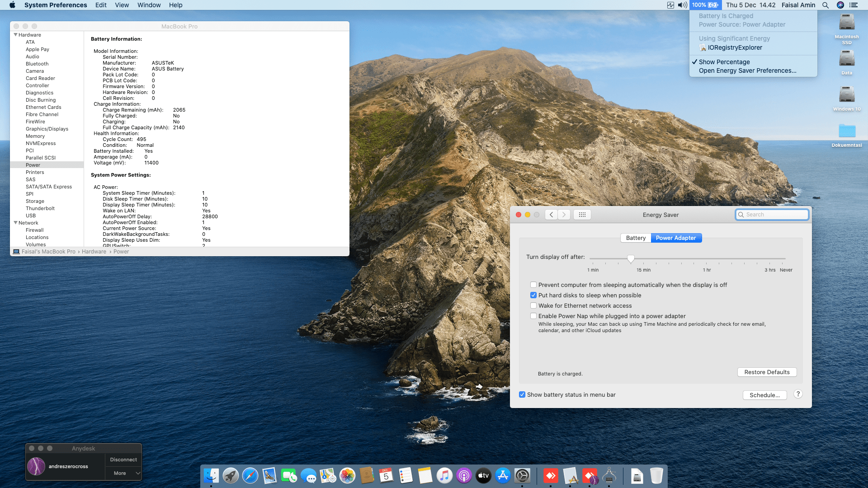The width and height of the screenshot is (868, 488).
Task: Click the back arrow in Energy Saver
Action: pyautogui.click(x=551, y=215)
